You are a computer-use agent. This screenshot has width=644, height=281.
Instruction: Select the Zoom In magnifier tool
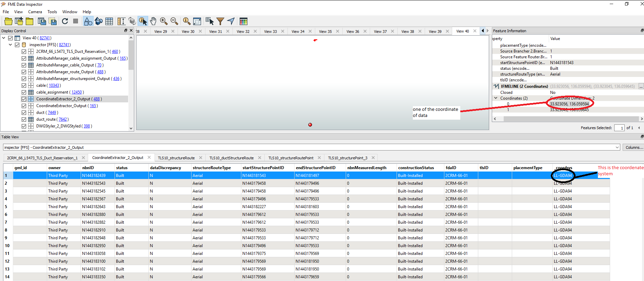point(164,21)
